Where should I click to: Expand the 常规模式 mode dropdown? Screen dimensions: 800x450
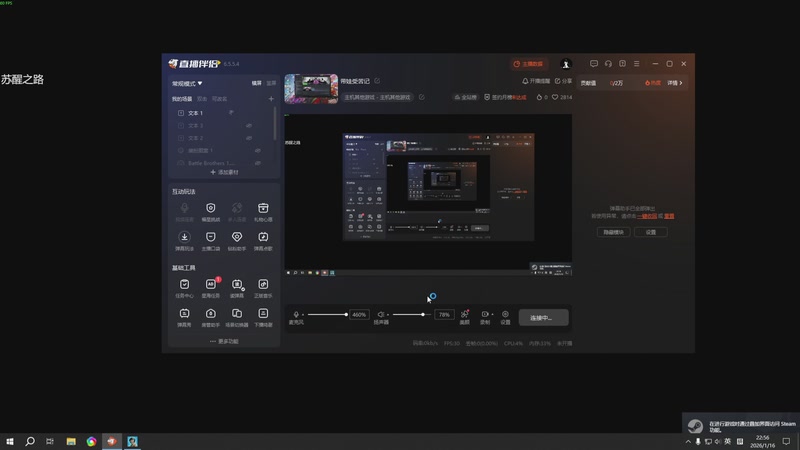click(187, 83)
